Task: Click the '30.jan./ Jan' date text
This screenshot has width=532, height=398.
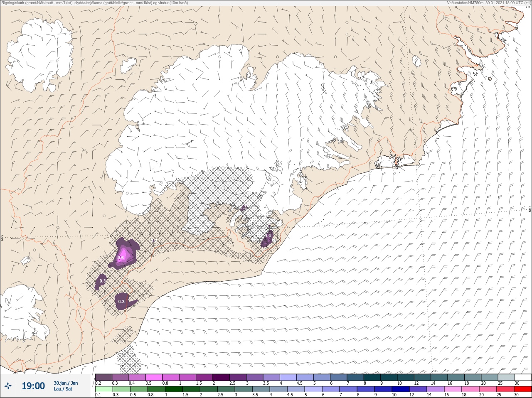Action: (x=66, y=383)
